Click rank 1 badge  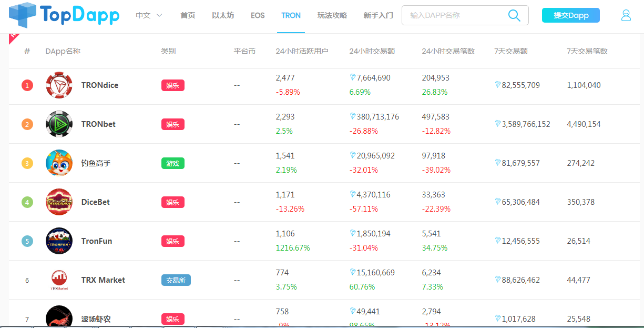[x=27, y=85]
